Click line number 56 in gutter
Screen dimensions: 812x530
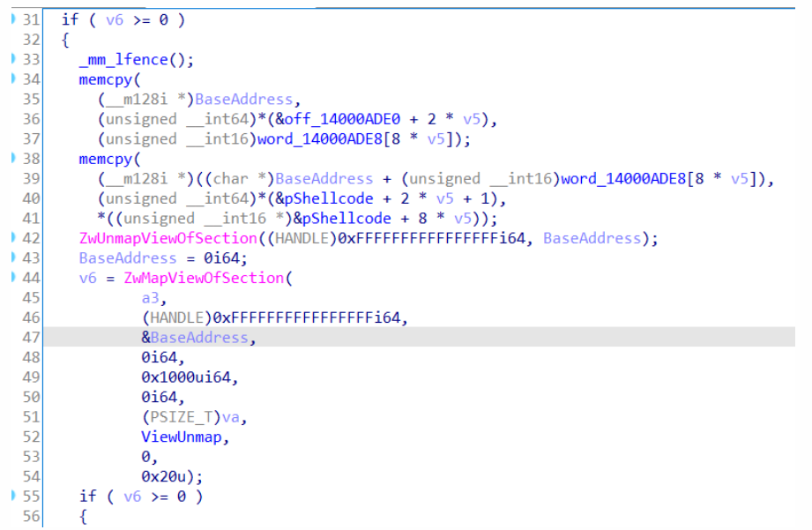[x=31, y=516]
